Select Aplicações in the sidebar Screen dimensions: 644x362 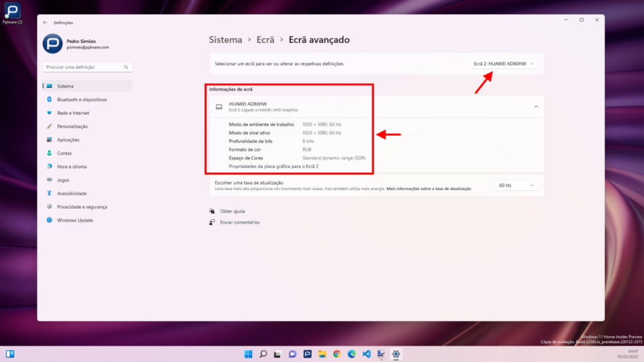[x=69, y=140]
